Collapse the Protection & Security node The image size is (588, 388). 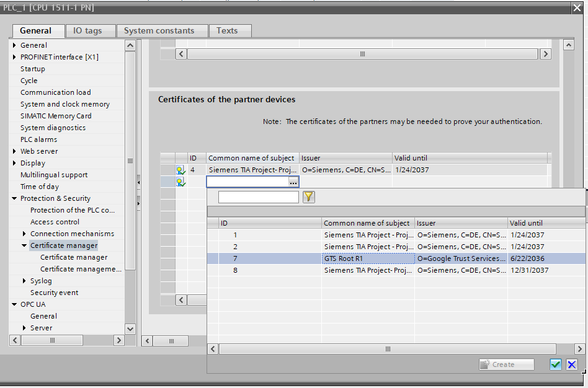[x=14, y=198]
